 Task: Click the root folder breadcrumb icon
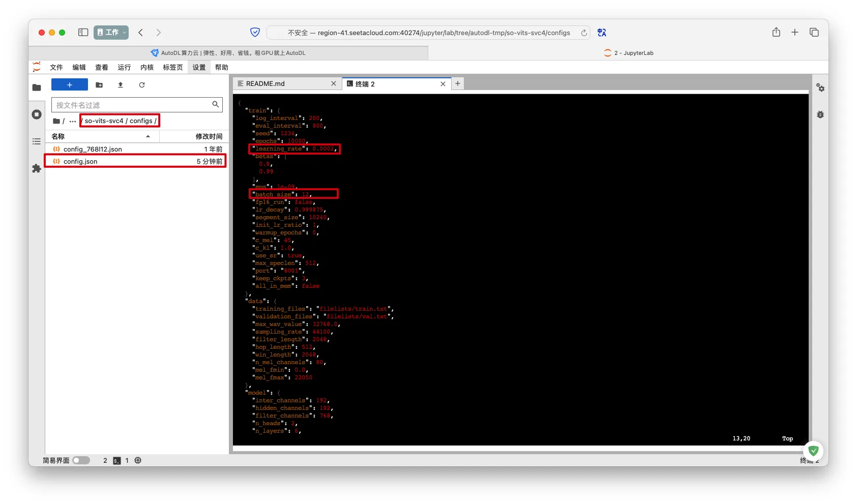(56, 121)
